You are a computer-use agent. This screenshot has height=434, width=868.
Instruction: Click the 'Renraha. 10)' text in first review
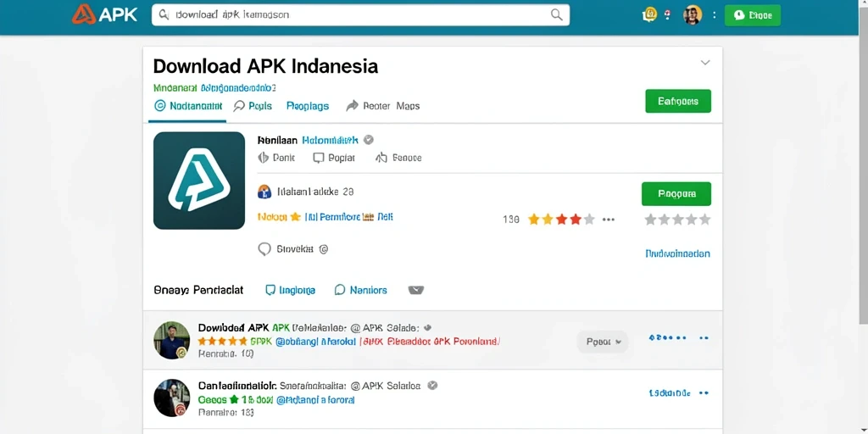[x=225, y=354]
